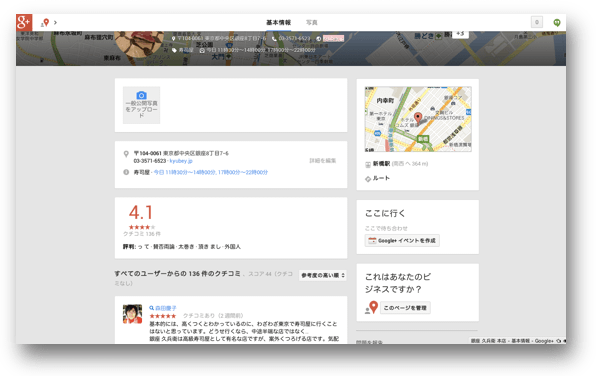Viewport: 596px width, 376px height.
Task: Open the Hangouts green chat icon
Action: tap(557, 23)
